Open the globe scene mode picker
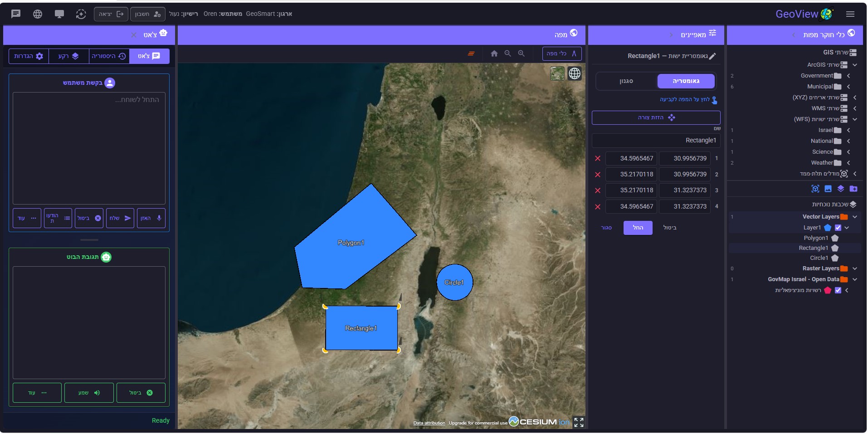Screen dimensions: 868x434 click(x=575, y=73)
